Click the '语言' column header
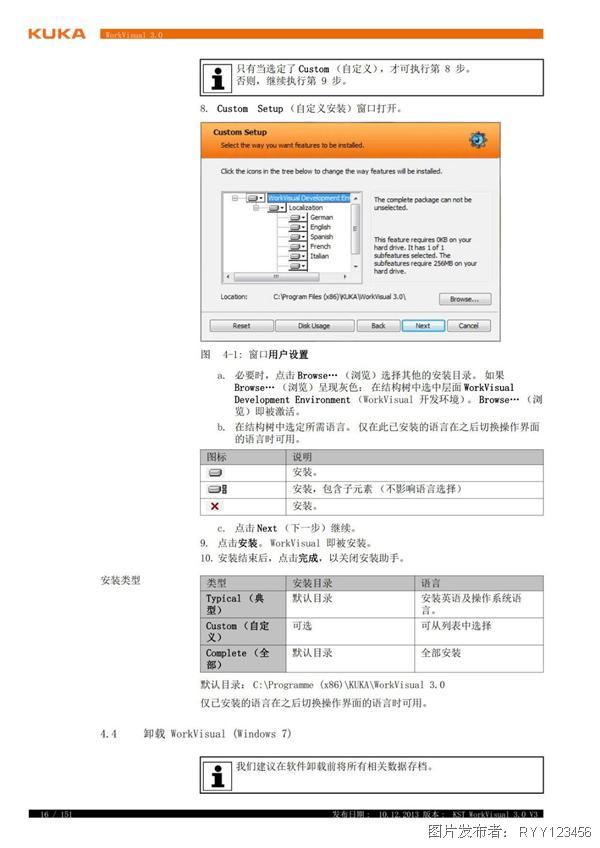Viewport: 600px width, 848px height. pyautogui.click(x=479, y=584)
